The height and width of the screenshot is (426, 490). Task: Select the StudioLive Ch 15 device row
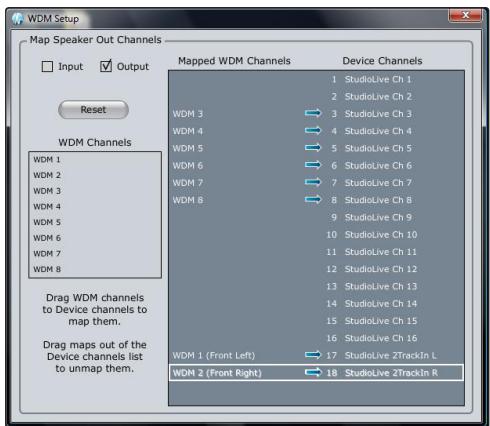coord(316,321)
